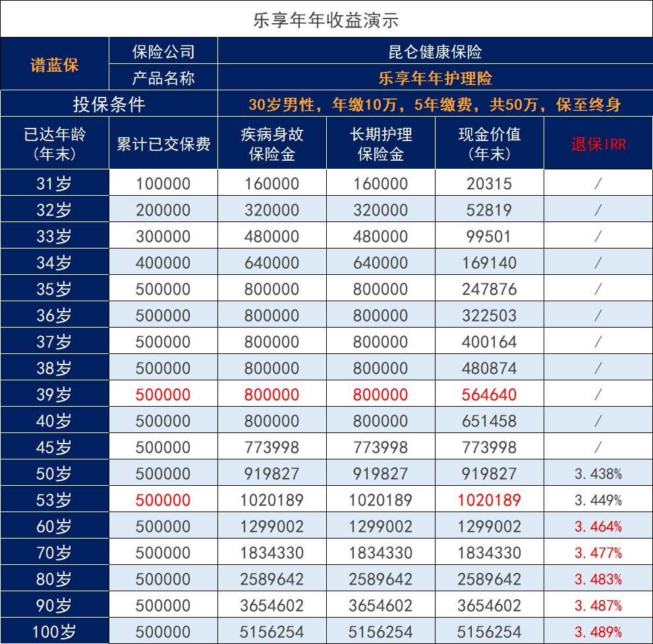
Task: Select the 疾病身故保险金 column header
Action: tap(271, 144)
